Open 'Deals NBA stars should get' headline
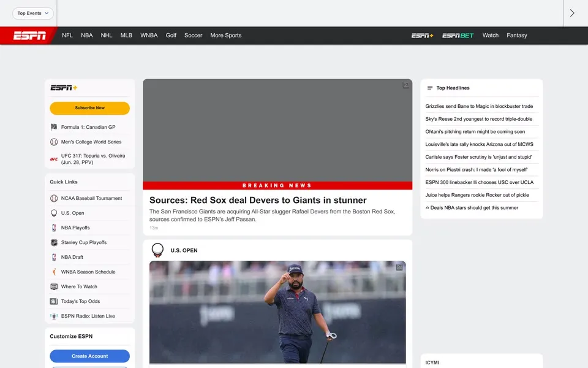The width and height of the screenshot is (588, 368). point(474,208)
